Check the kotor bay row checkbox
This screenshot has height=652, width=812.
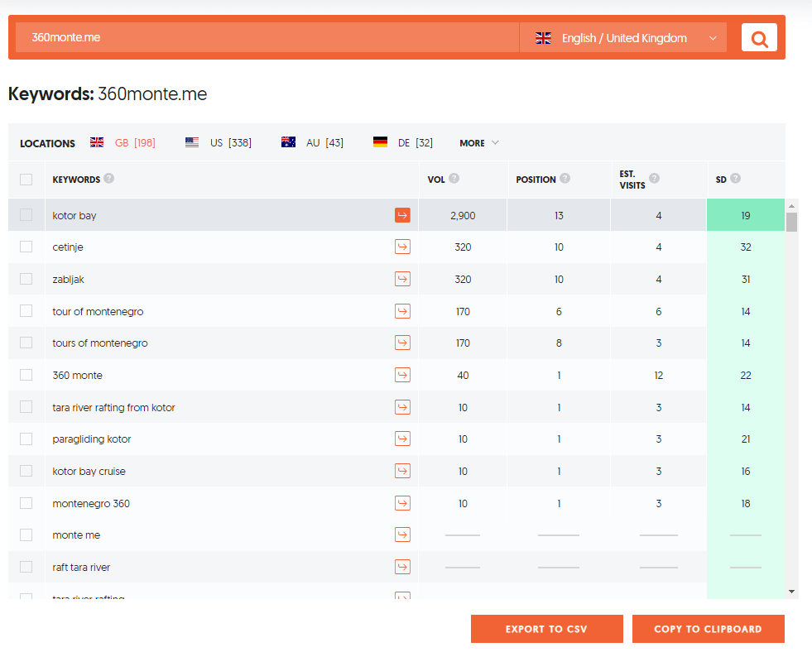(x=26, y=215)
